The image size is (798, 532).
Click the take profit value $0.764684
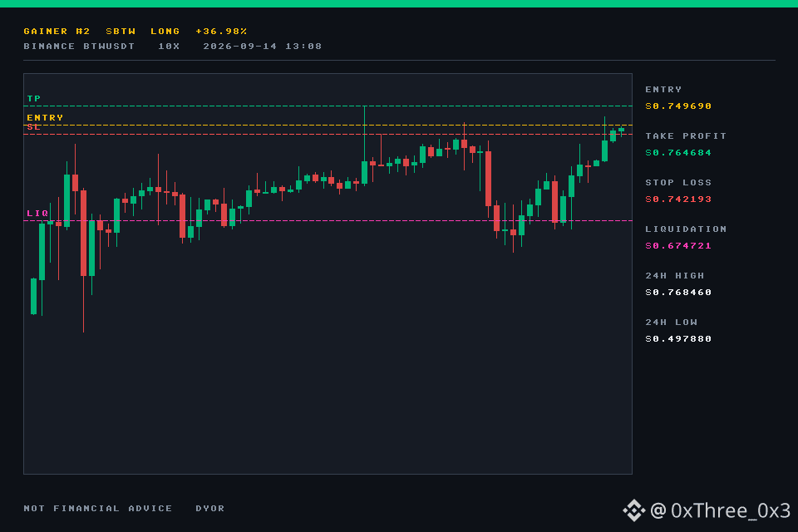(x=678, y=153)
